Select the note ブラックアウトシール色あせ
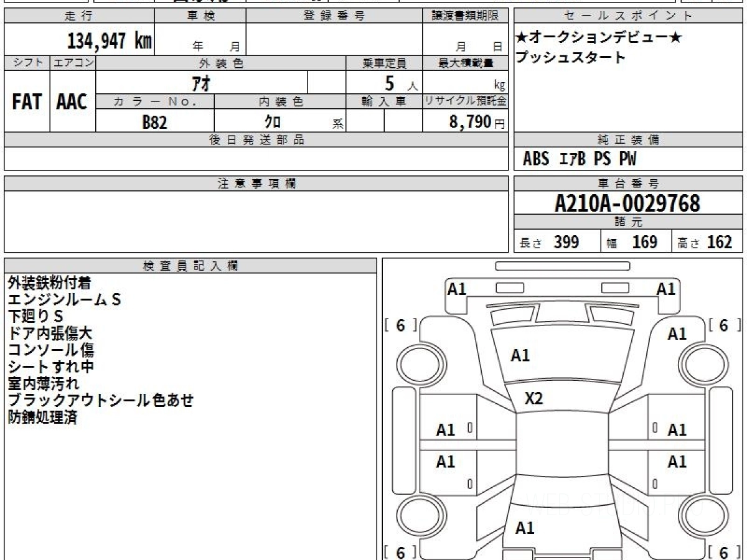 pyautogui.click(x=100, y=401)
